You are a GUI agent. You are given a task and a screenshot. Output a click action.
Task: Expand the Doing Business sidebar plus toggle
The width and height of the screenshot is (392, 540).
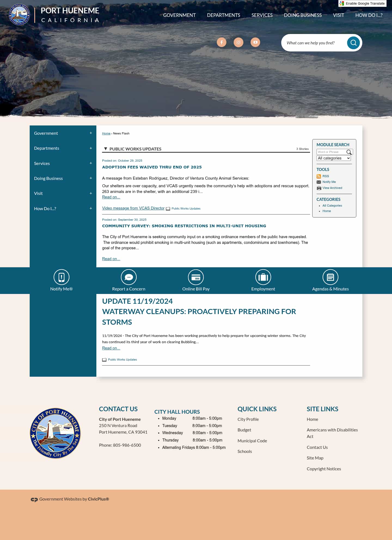(91, 178)
